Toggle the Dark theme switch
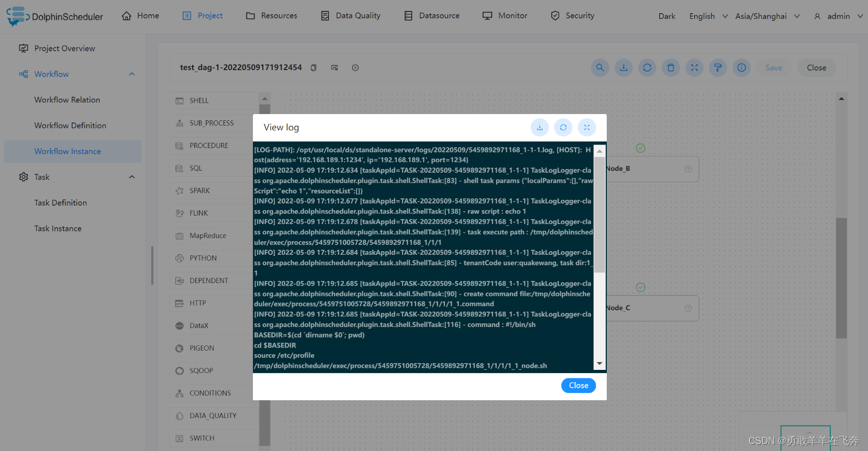 point(666,16)
